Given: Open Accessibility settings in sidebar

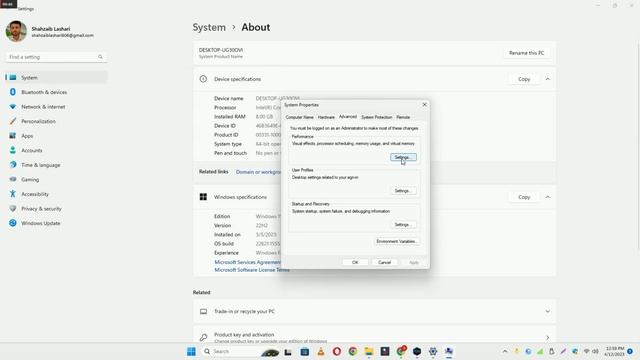Looking at the screenshot, I should pyautogui.click(x=56, y=194).
